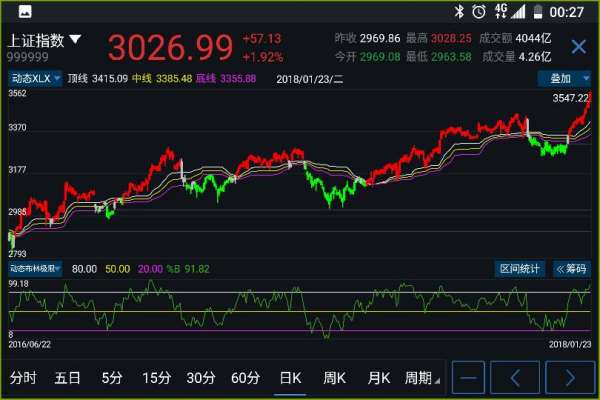
Task: Click the zoom out minus button
Action: (469, 378)
